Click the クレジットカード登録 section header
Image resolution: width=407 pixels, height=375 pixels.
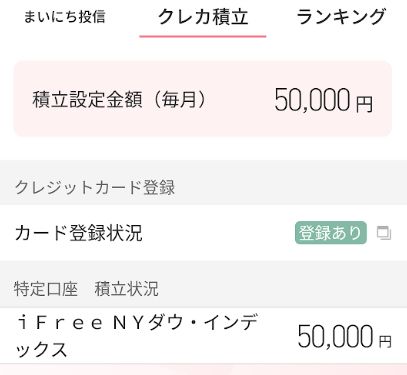pos(95,188)
